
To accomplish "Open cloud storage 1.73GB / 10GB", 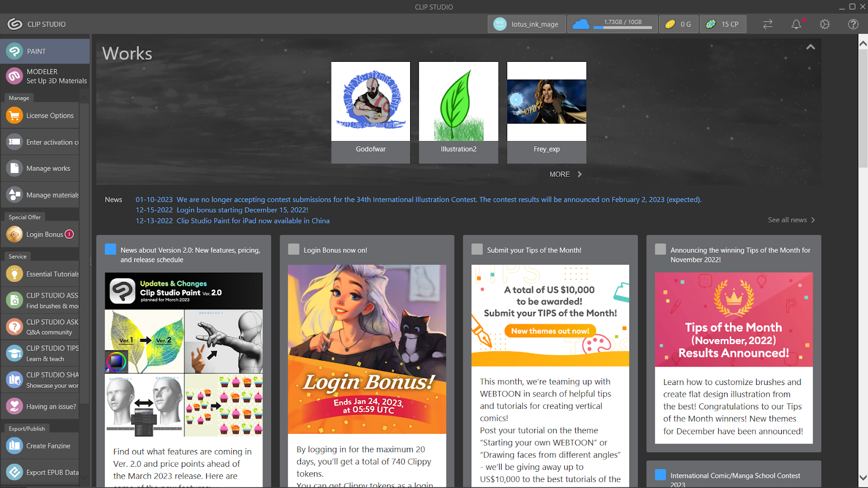I will pyautogui.click(x=612, y=24).
